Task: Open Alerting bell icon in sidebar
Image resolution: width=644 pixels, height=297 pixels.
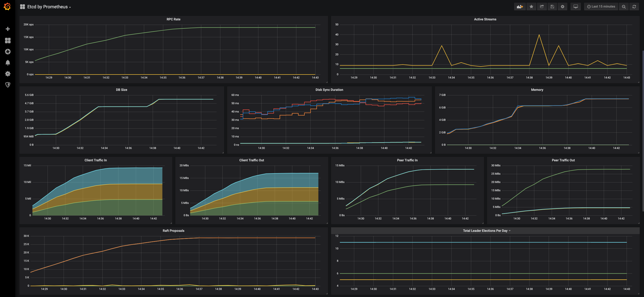Action: 8,63
